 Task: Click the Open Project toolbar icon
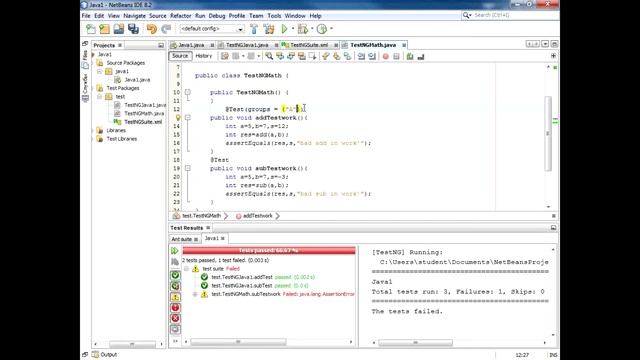coord(118,29)
